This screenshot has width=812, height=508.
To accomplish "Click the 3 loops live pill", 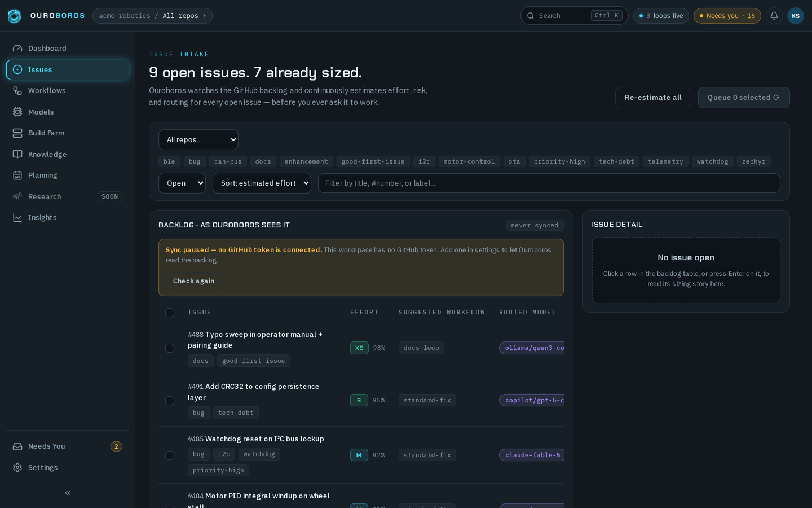I will coord(661,16).
